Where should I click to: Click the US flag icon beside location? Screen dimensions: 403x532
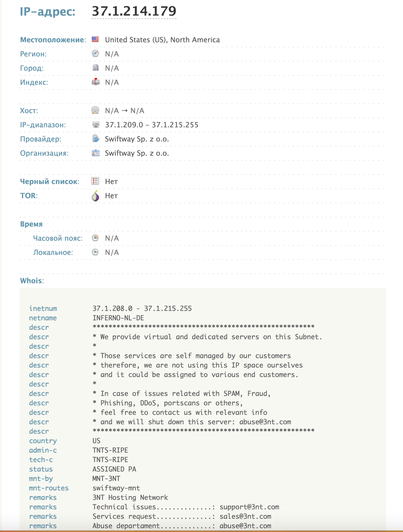pos(95,39)
